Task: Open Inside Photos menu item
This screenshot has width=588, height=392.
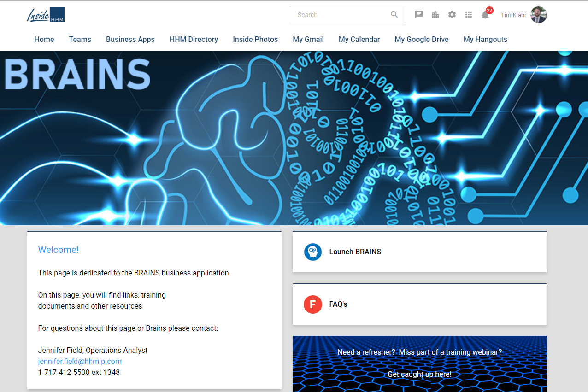Action: pos(255,39)
